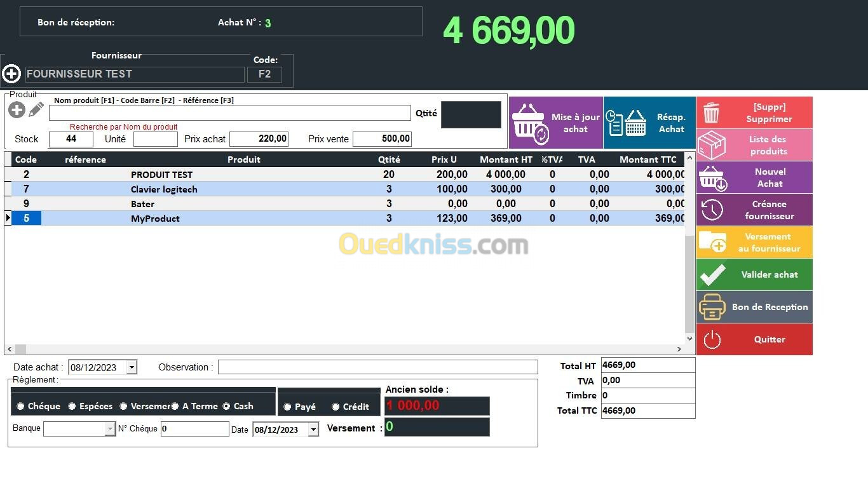Click the Timbre value field
This screenshot has height=488, width=868.
point(648,395)
